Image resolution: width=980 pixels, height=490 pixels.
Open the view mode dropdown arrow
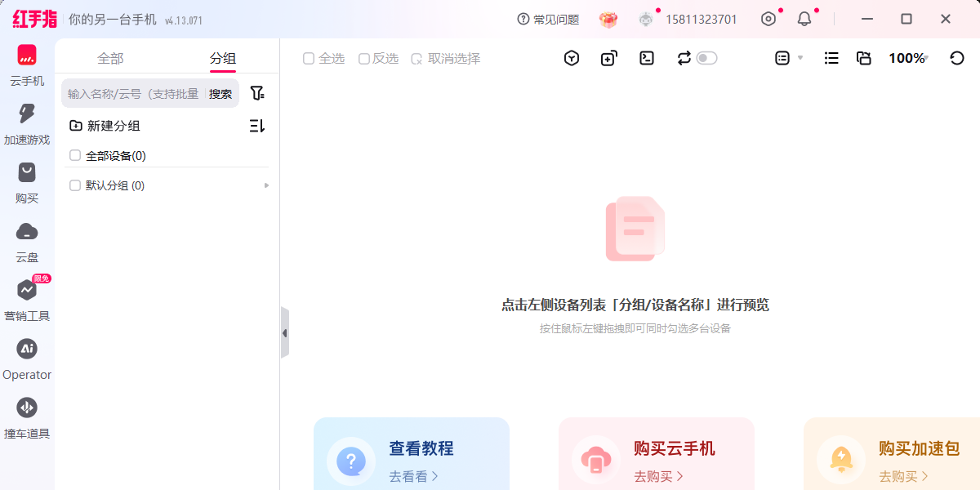800,58
